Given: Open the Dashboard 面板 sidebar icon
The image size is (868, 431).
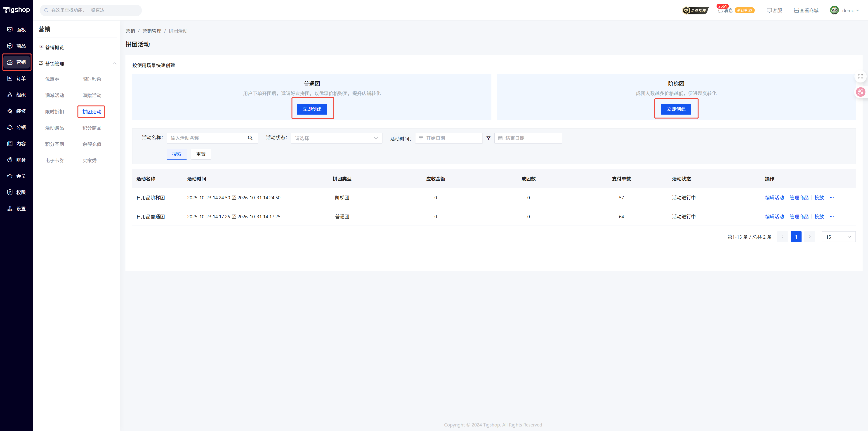Looking at the screenshot, I should pyautogui.click(x=17, y=30).
